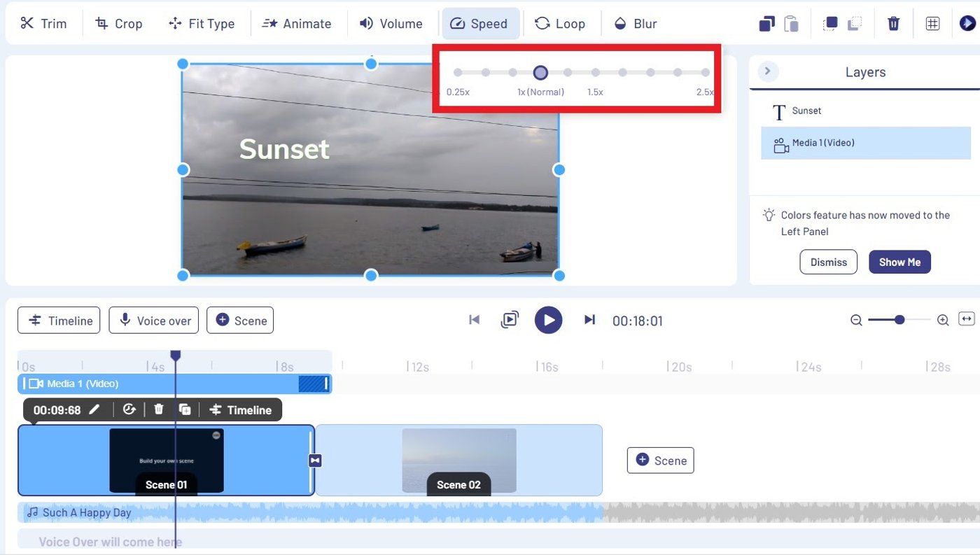Toggle the Speed panel

pos(480,23)
